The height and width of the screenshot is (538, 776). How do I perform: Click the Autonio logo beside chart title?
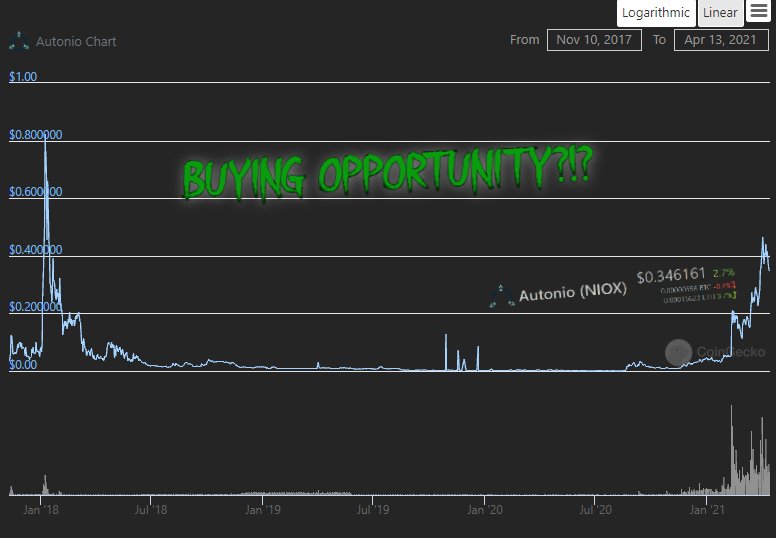pyautogui.click(x=19, y=42)
